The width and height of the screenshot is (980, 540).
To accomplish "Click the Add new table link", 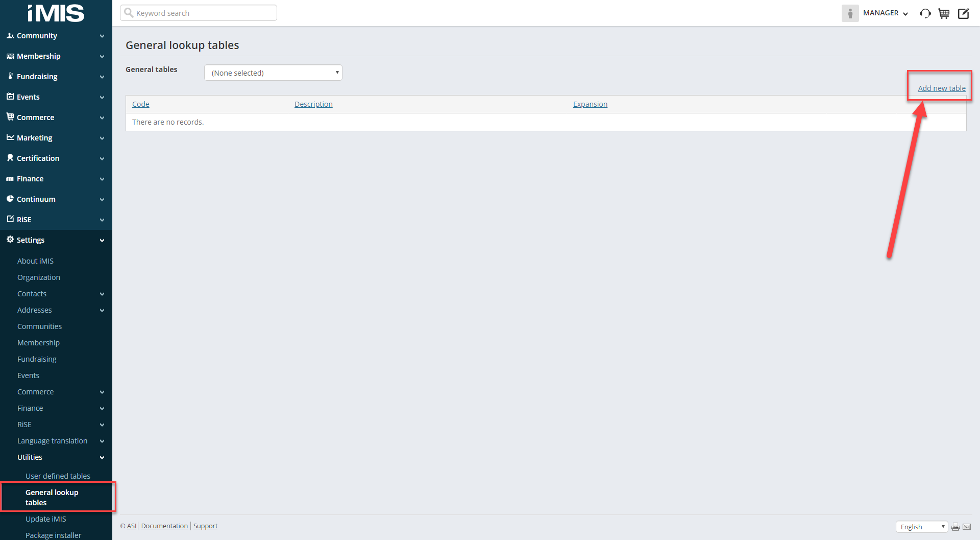I will tap(941, 88).
